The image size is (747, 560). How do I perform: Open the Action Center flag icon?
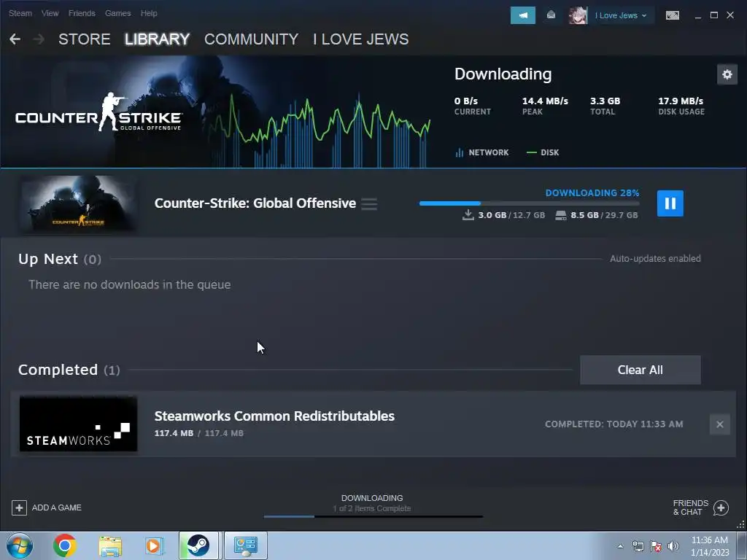click(656, 546)
